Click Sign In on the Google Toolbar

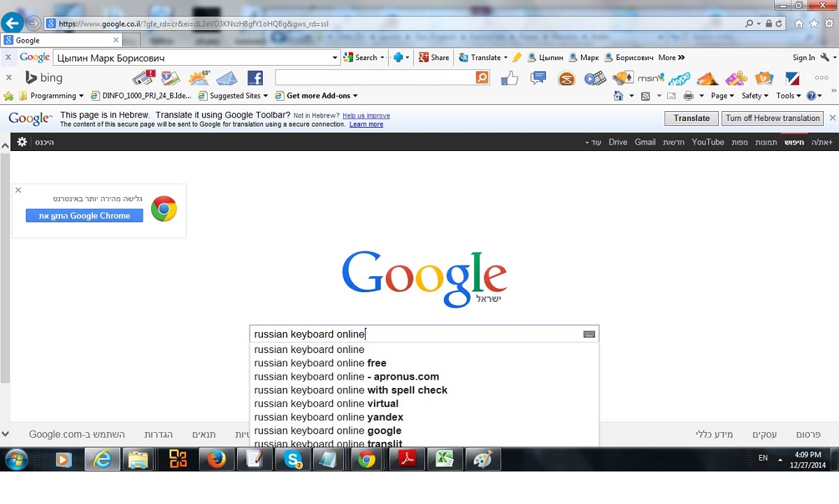tap(803, 57)
